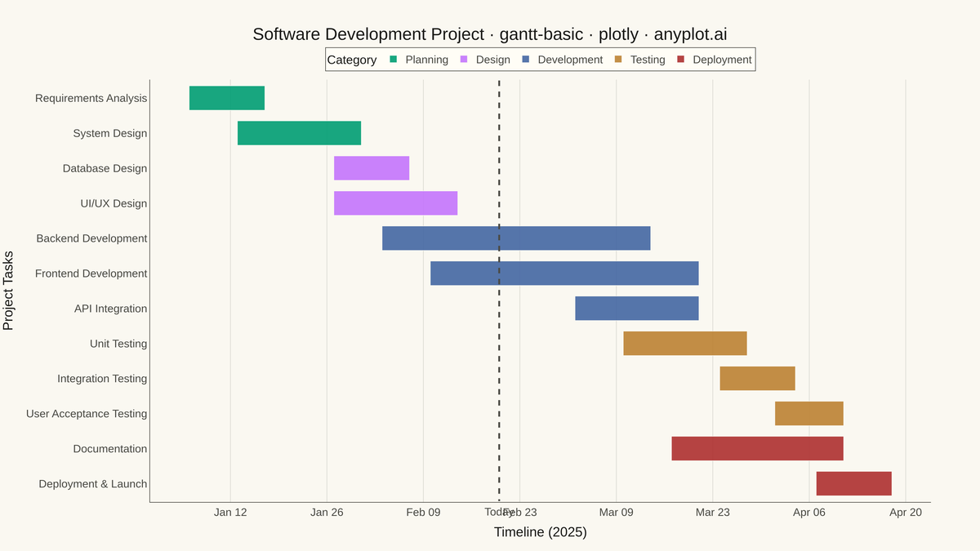Click the Testing legend color swatch
Image resolution: width=980 pixels, height=551 pixels.
(x=618, y=59)
